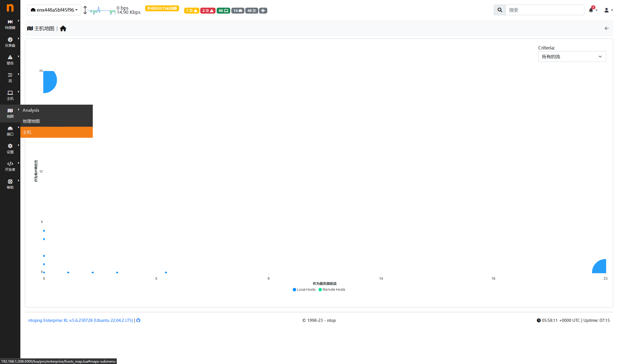Open the 地图 maps sidebar item
The height and width of the screenshot is (364, 620).
[x=10, y=113]
